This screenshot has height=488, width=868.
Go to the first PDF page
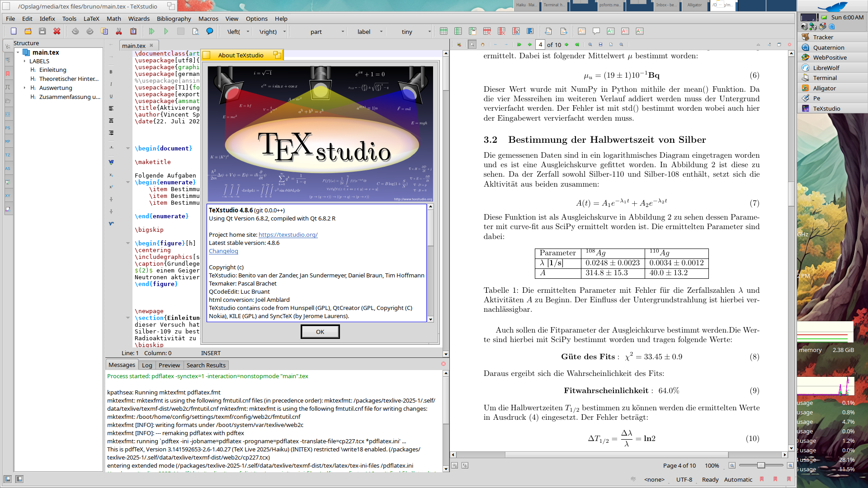[519, 44]
